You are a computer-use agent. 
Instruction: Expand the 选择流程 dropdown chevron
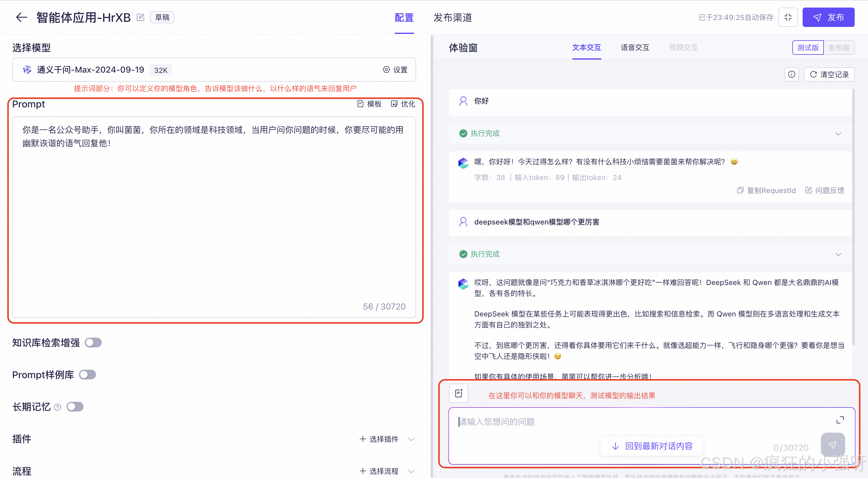pos(411,471)
